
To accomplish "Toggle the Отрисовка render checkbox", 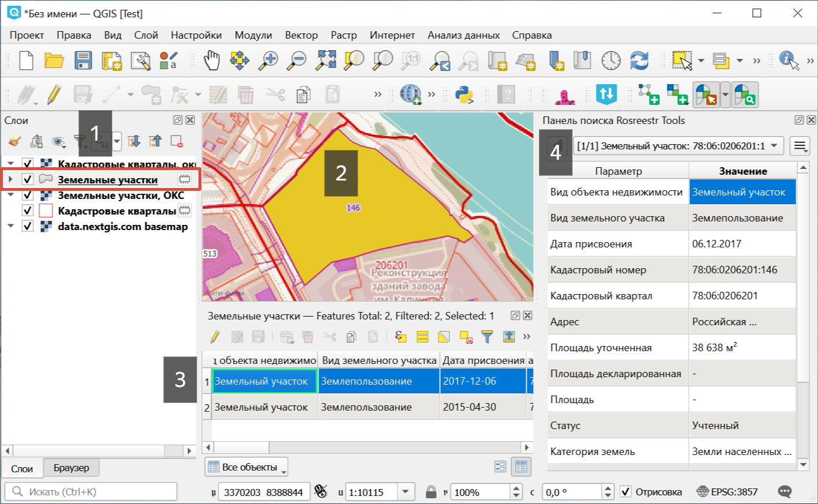I will (x=625, y=492).
